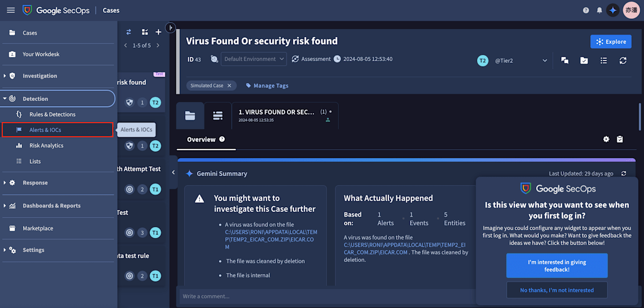Click 'I'm interested in giving feedback!' button

tap(557, 266)
